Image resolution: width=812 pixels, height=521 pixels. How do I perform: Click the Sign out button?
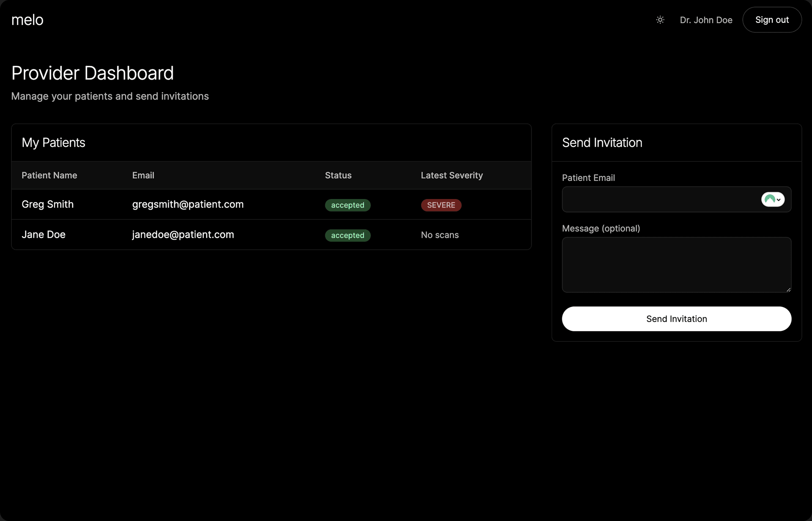tap(772, 20)
